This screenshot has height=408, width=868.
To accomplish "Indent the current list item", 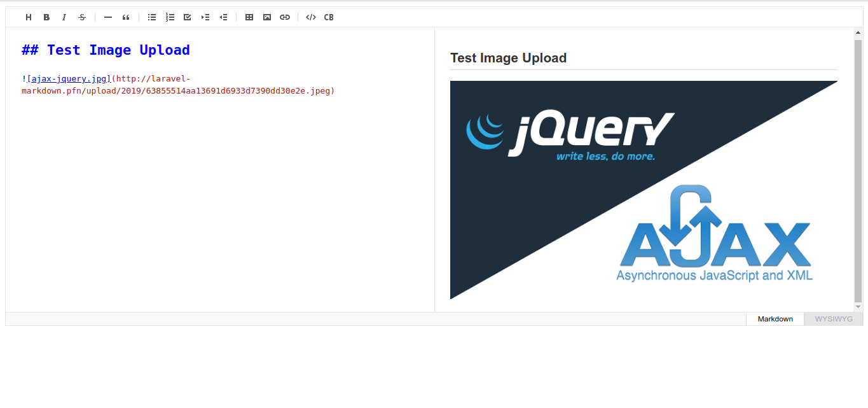I will [x=205, y=17].
